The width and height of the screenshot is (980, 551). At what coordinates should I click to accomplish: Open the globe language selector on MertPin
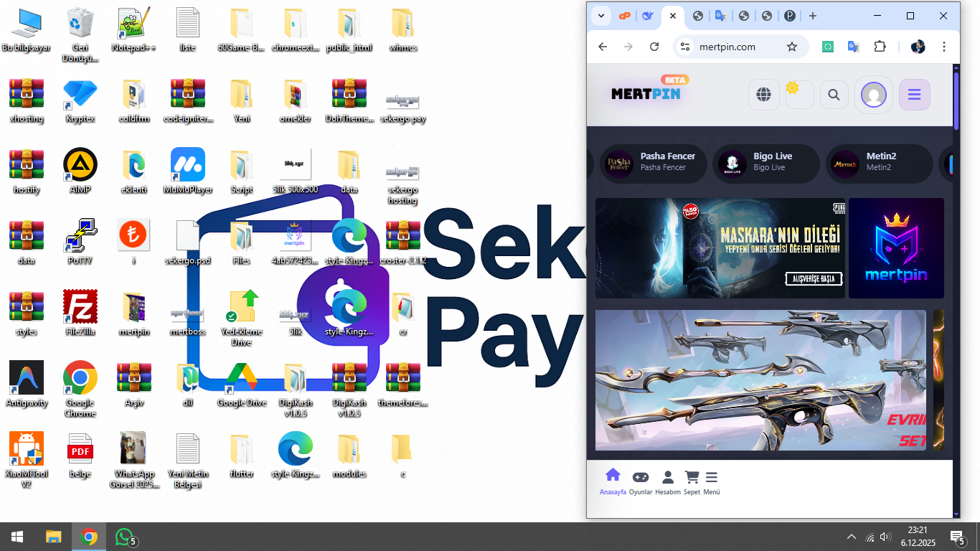(763, 95)
